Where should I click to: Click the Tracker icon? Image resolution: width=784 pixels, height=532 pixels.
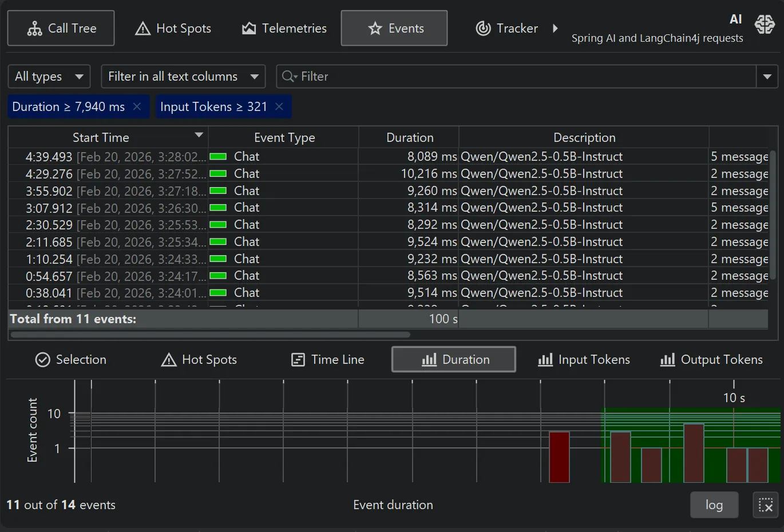[x=484, y=28]
